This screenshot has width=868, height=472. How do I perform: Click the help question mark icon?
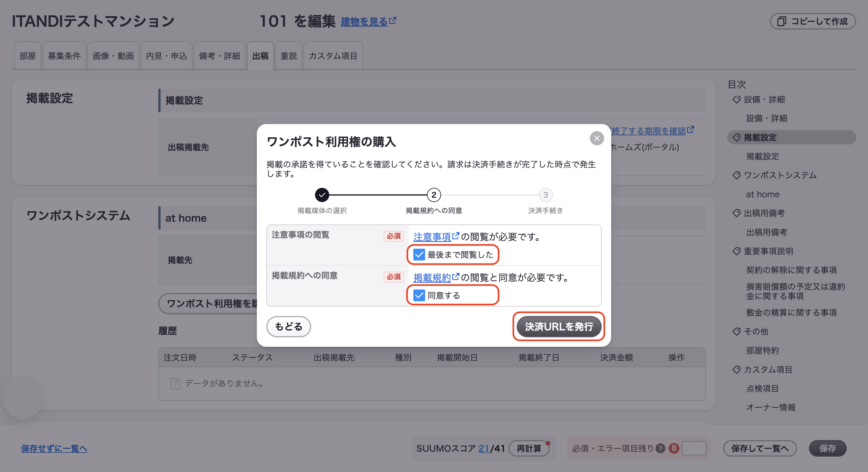tap(660, 448)
